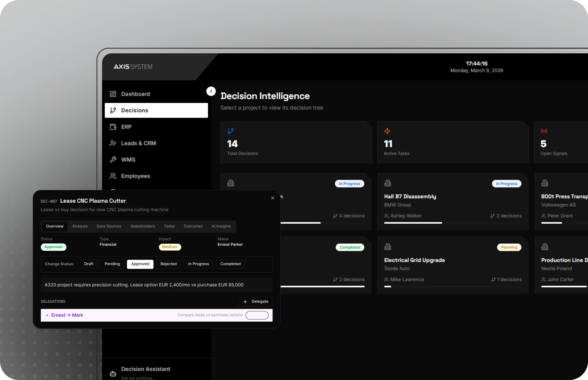Image resolution: width=588 pixels, height=380 pixels.
Task: Click the Leads & CRM person-plus icon
Action: (113, 143)
